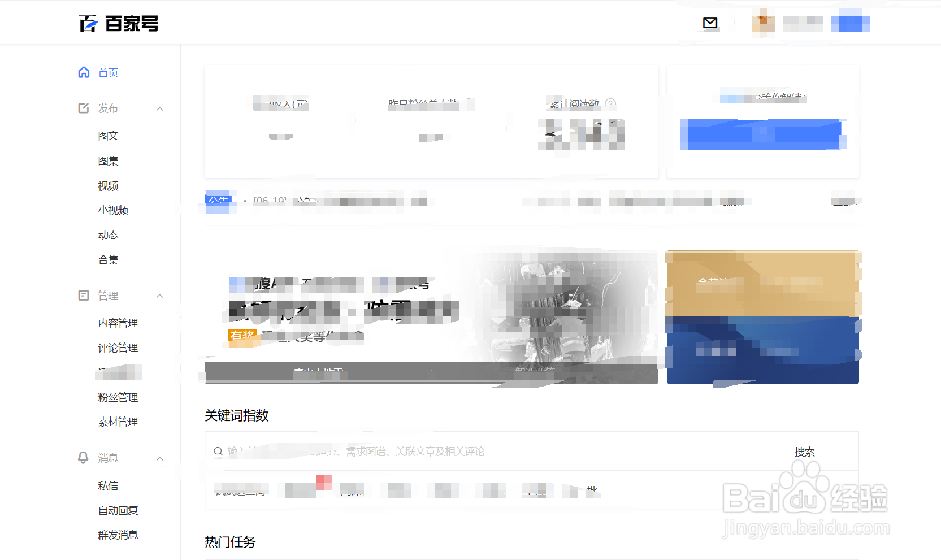This screenshot has height=560, width=941.
Task: Click the keyword index search input field
Action: tap(452, 452)
